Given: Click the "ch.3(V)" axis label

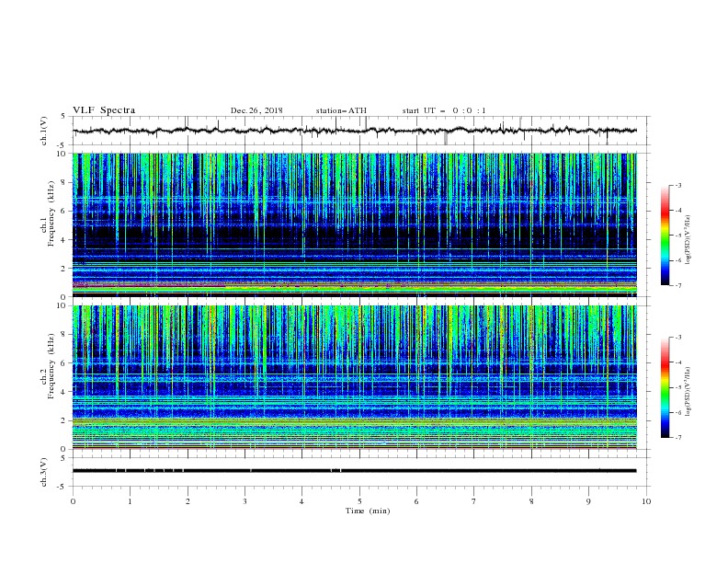Looking at the screenshot, I should pyautogui.click(x=44, y=472).
